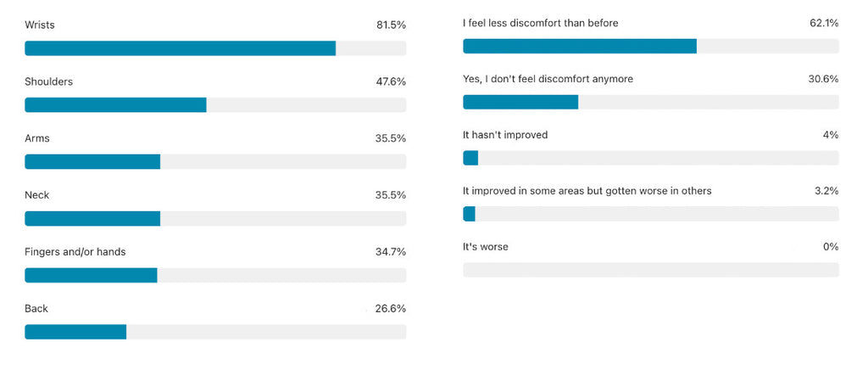The image size is (868, 370).
Task: Click the Neck progress bar
Action: [x=215, y=218]
